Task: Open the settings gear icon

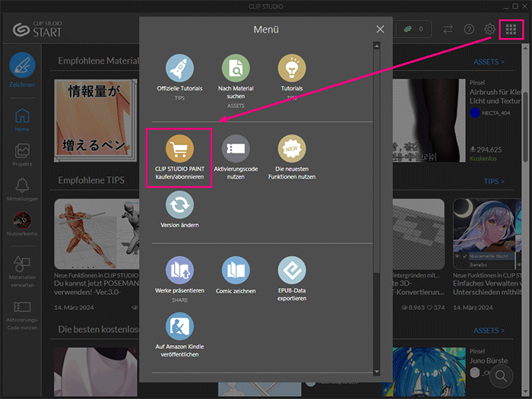Action: (x=490, y=30)
